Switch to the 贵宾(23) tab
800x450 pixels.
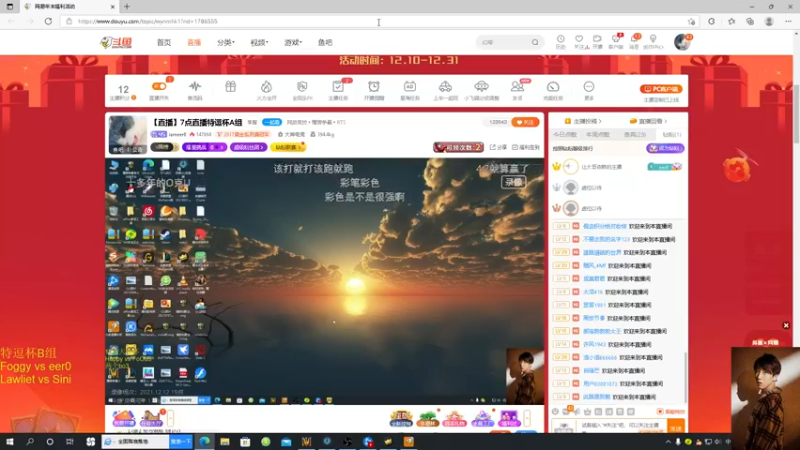click(x=635, y=135)
